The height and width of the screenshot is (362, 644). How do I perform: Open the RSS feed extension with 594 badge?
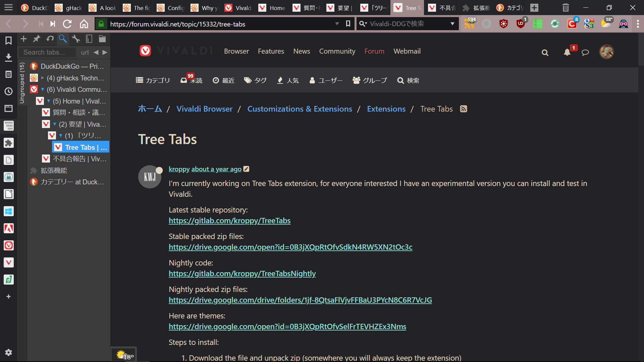point(470,23)
